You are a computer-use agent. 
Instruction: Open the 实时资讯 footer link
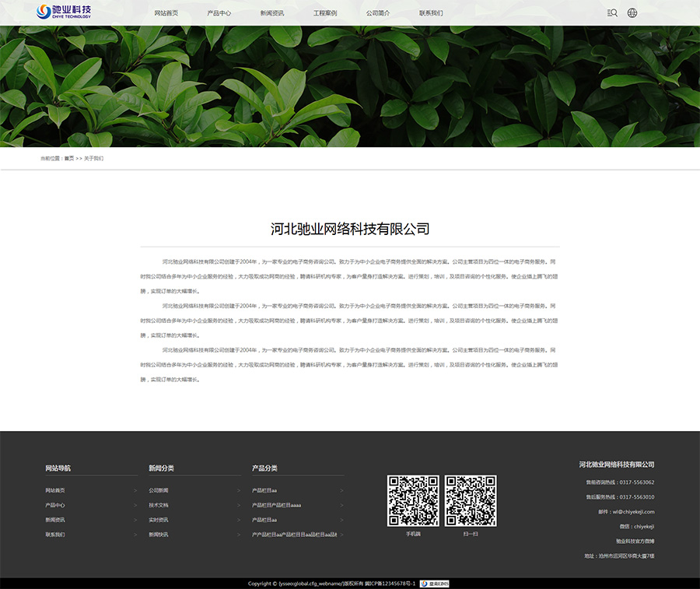tap(159, 520)
